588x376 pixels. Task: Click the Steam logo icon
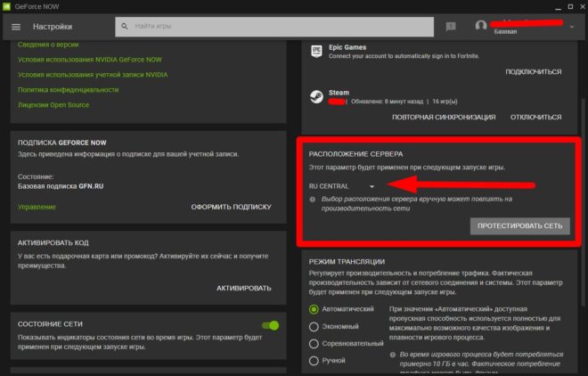316,97
